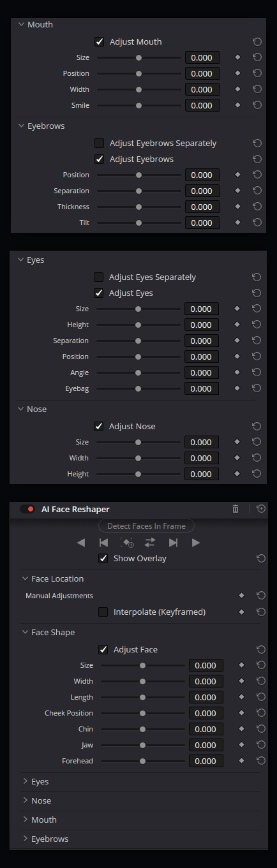Image resolution: width=277 pixels, height=868 pixels.
Task: Track backward play arrow
Action: pos(80,543)
